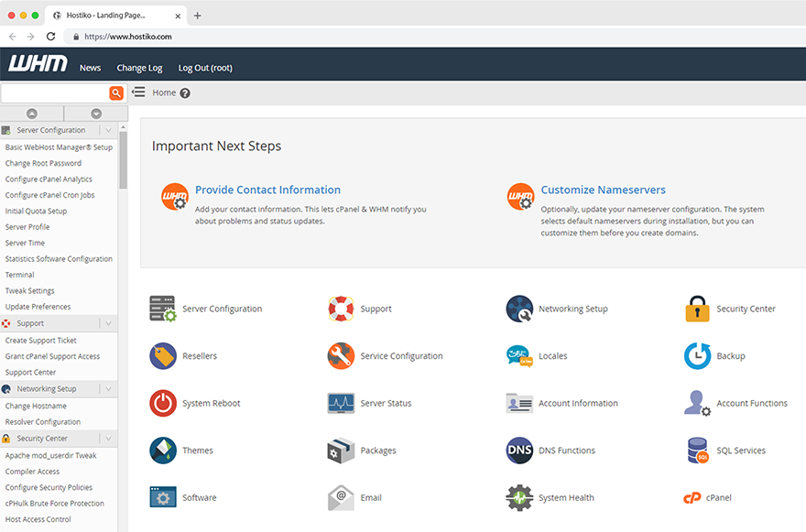Click inside the sidebar search field
Viewport: 806px width, 532px height.
click(53, 92)
